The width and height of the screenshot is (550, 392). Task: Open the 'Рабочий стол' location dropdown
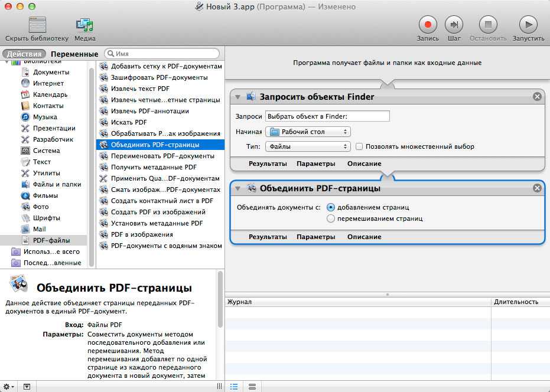(x=308, y=132)
